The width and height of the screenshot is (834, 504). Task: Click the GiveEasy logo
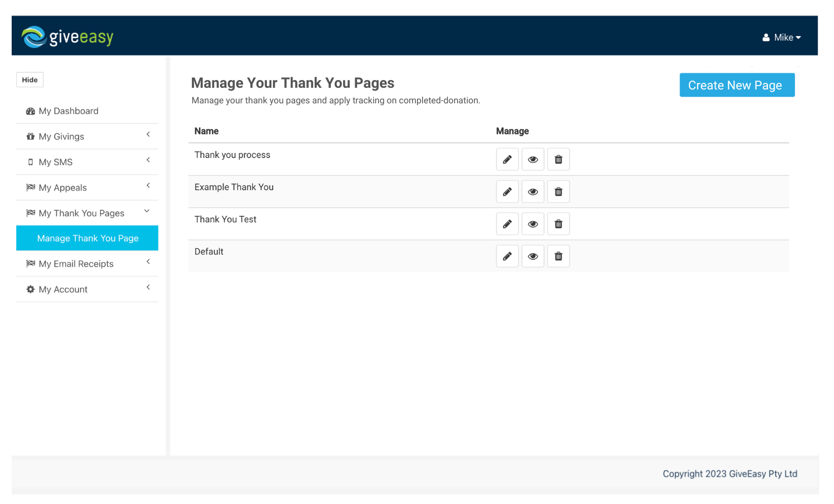[x=67, y=37]
